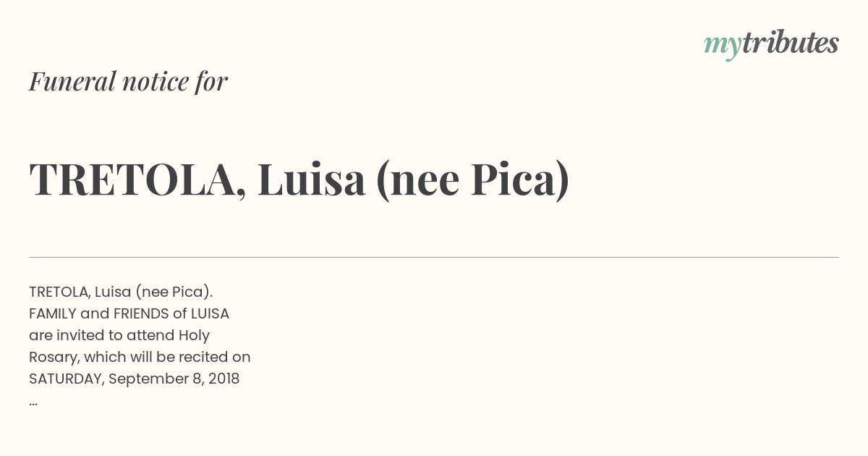Click the first body line "TRETOLA, Luisa (nee Pica)."
868x456 pixels.
121,292
